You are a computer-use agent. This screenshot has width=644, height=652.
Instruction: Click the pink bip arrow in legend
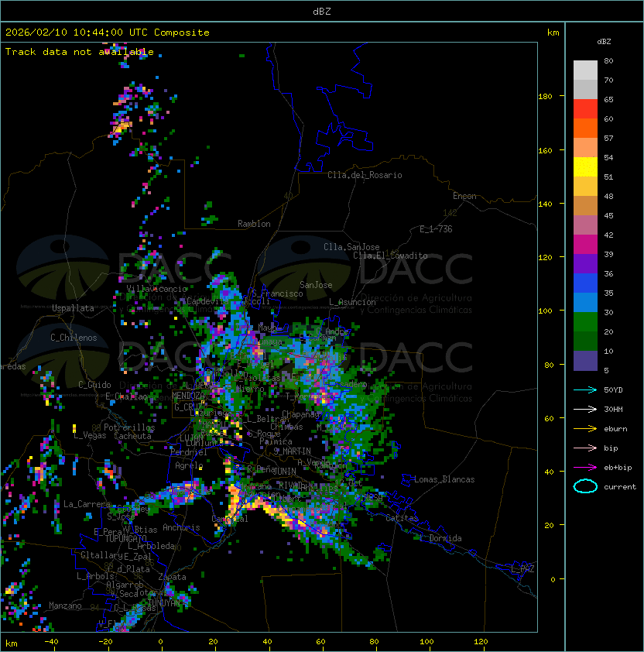(x=585, y=448)
